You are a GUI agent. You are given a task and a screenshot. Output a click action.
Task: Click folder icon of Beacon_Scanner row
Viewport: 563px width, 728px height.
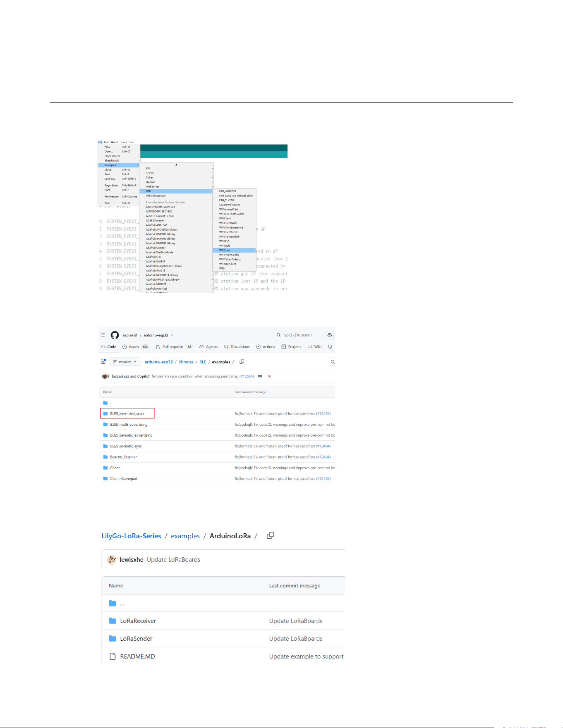pos(105,457)
